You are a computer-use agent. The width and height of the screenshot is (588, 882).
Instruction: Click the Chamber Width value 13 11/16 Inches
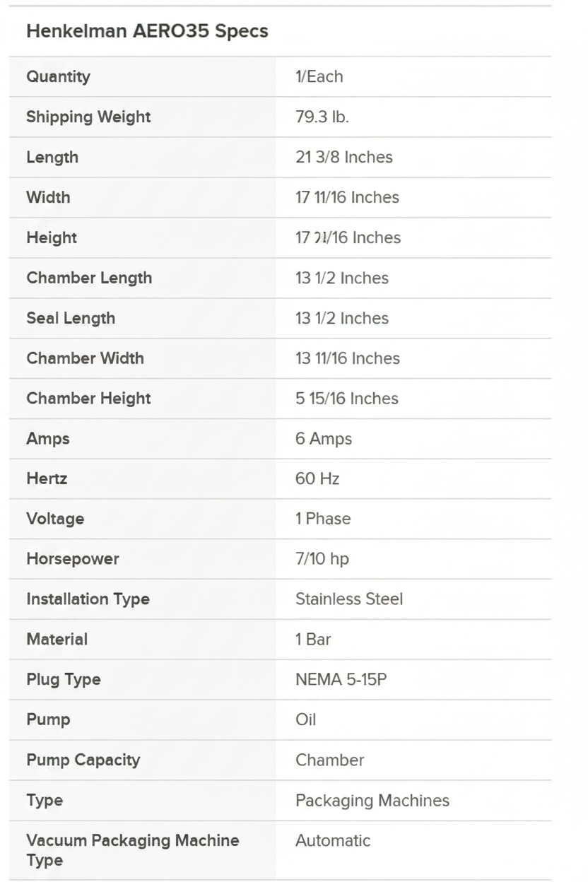click(x=348, y=358)
